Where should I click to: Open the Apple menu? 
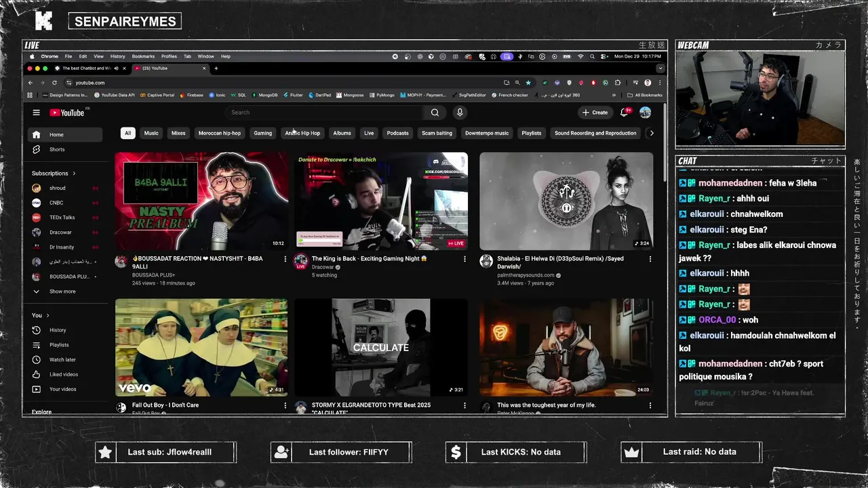click(x=32, y=56)
